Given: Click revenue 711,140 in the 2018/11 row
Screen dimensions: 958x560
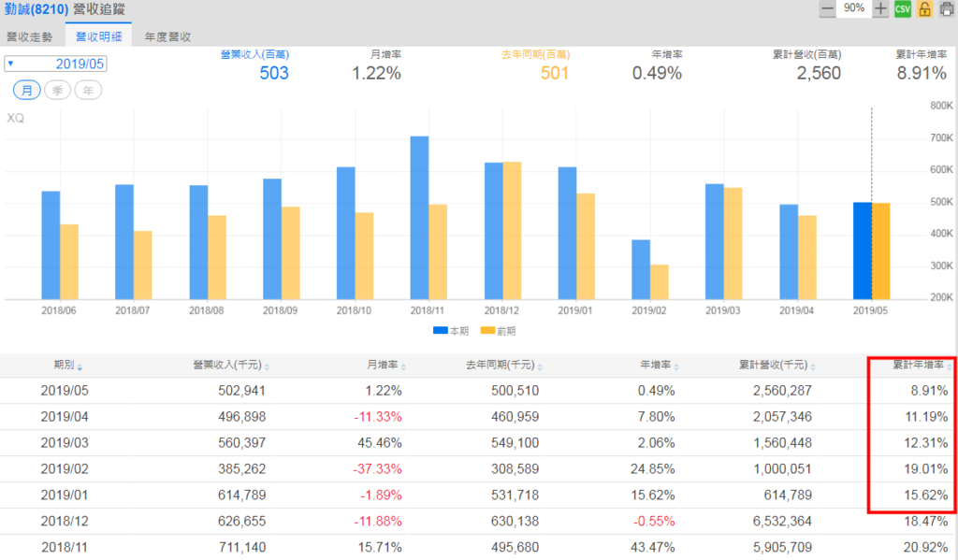Looking at the screenshot, I should 242,548.
